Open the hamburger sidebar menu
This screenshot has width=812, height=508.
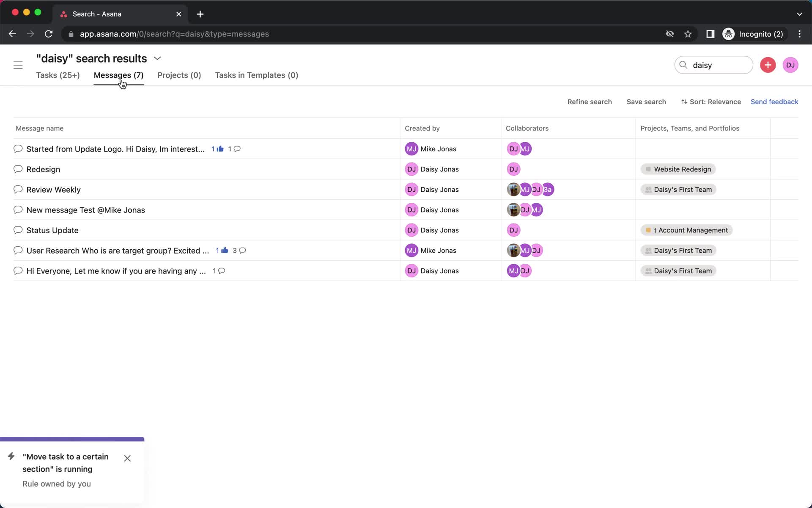(18, 65)
